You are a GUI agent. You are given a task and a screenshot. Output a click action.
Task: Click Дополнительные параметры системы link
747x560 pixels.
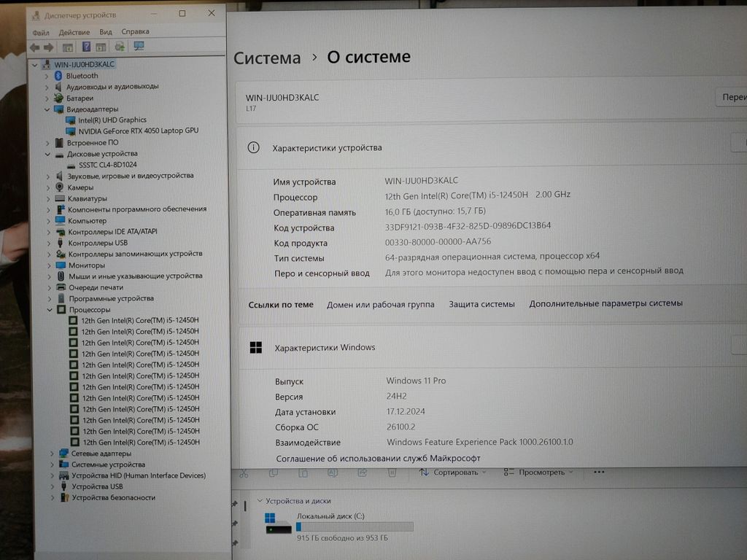(x=605, y=303)
